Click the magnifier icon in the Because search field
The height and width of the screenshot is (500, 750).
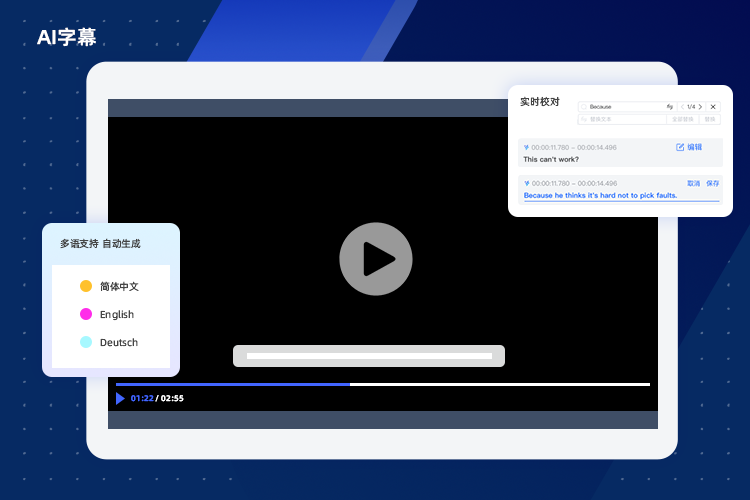coord(584,106)
